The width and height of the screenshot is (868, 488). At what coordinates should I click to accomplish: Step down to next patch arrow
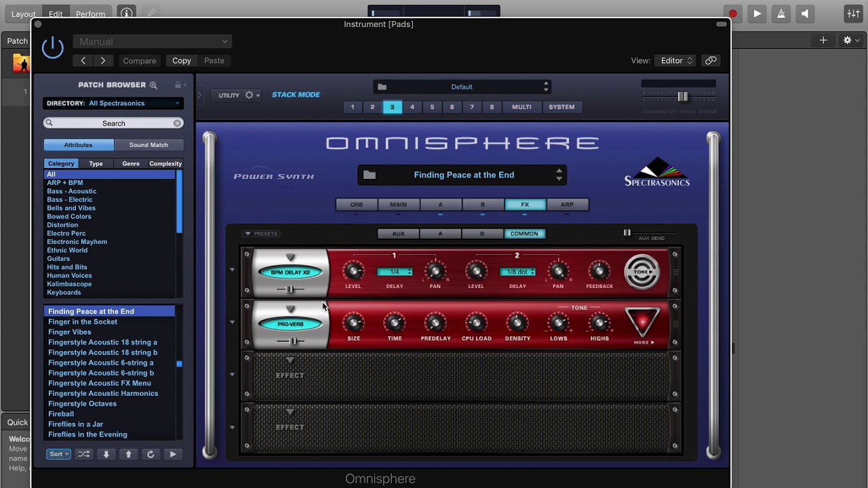[106, 454]
